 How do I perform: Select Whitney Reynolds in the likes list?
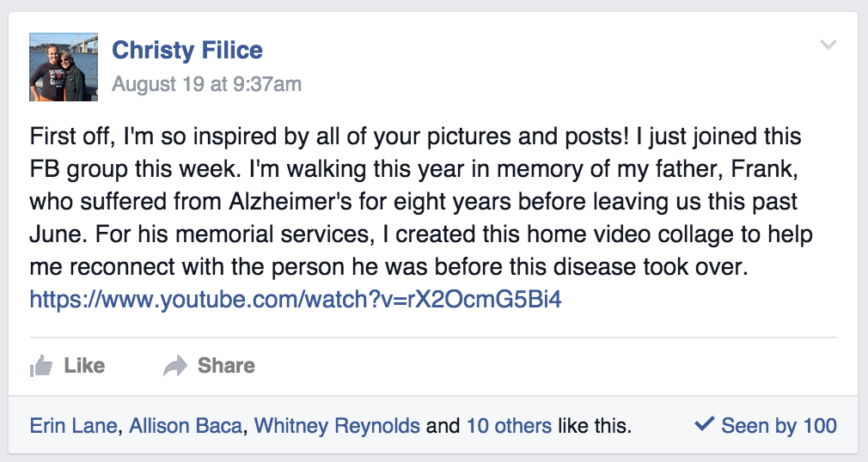pos(337,425)
